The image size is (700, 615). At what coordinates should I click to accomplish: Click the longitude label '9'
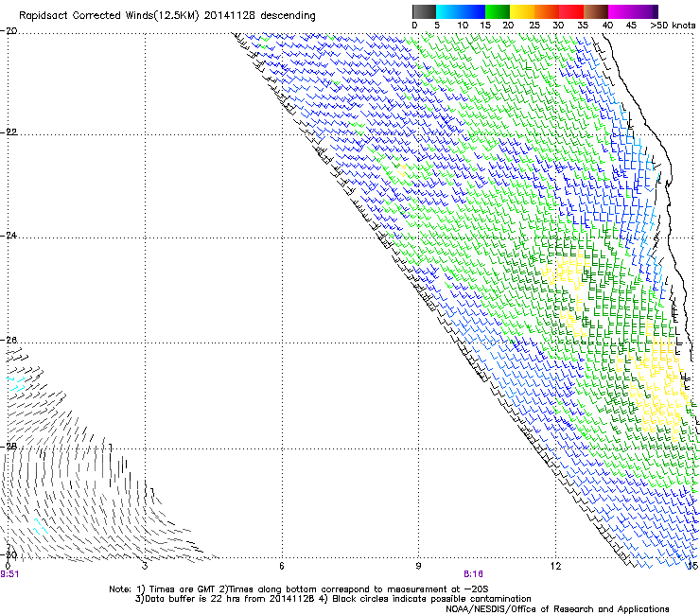coord(418,566)
